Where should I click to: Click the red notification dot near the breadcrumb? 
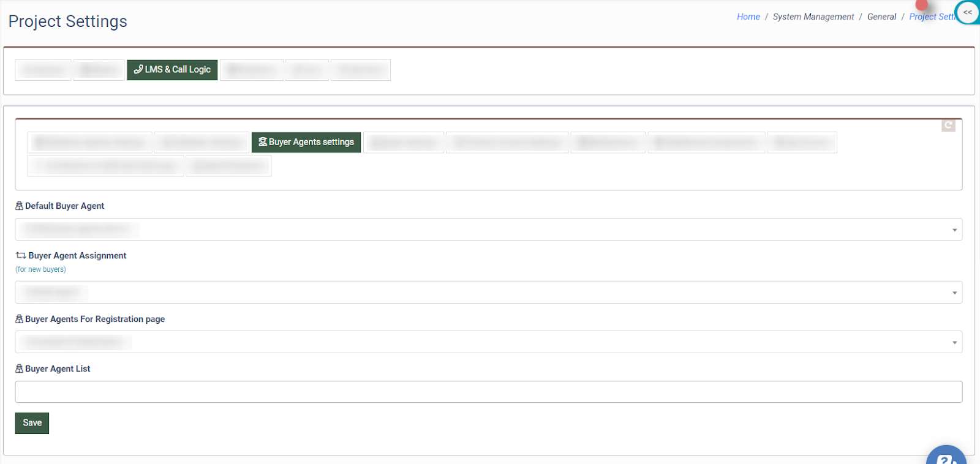(922, 5)
